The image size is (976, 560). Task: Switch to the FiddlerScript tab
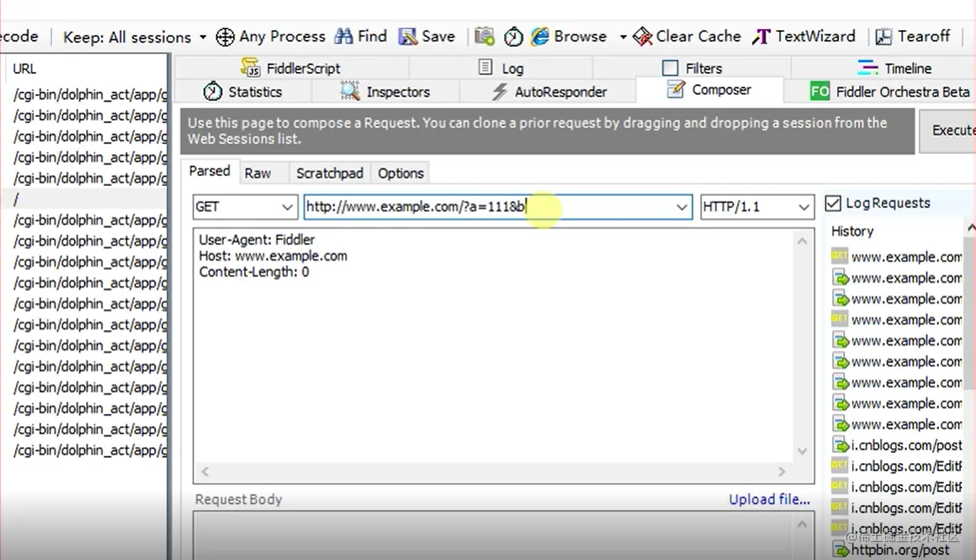291,68
